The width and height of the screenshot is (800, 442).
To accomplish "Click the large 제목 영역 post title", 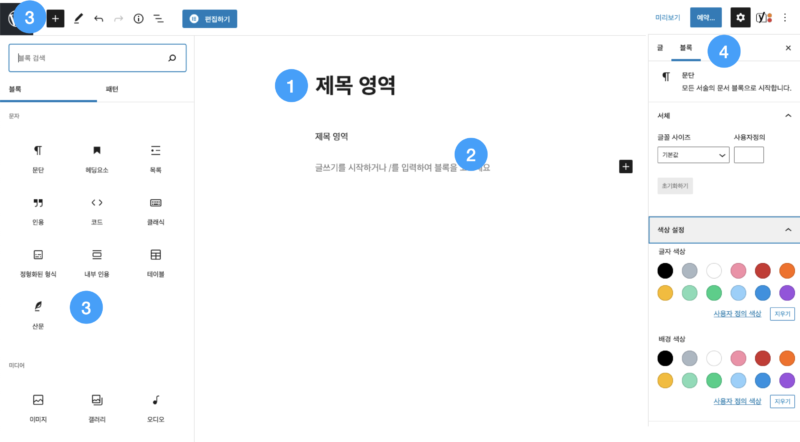I will pyautogui.click(x=355, y=85).
